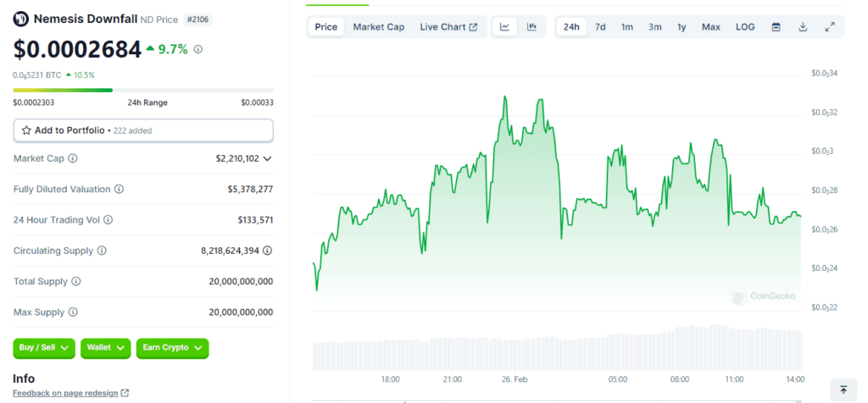This screenshot has width=868, height=403.
Task: Expand the Market Cap value chevron
Action: tap(268, 158)
